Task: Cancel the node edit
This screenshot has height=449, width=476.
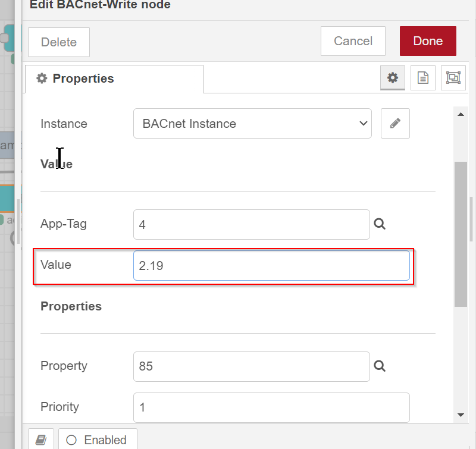Action: coord(353,41)
